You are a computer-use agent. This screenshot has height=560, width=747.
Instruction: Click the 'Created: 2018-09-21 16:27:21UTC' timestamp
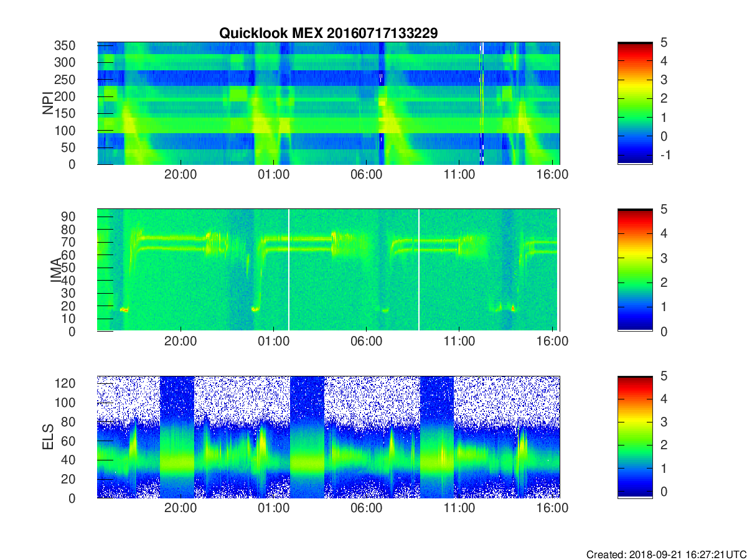[665, 554]
